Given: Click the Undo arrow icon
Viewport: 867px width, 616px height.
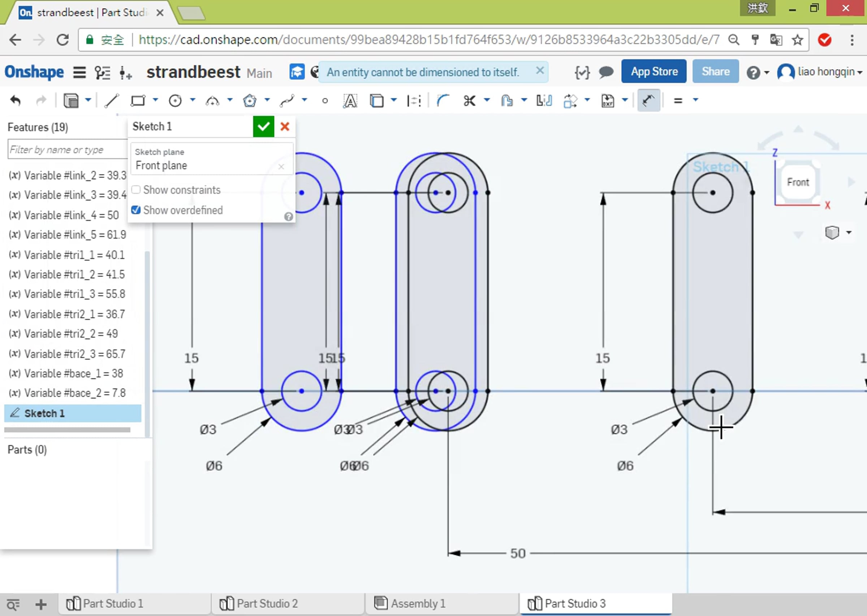Looking at the screenshot, I should tap(16, 100).
